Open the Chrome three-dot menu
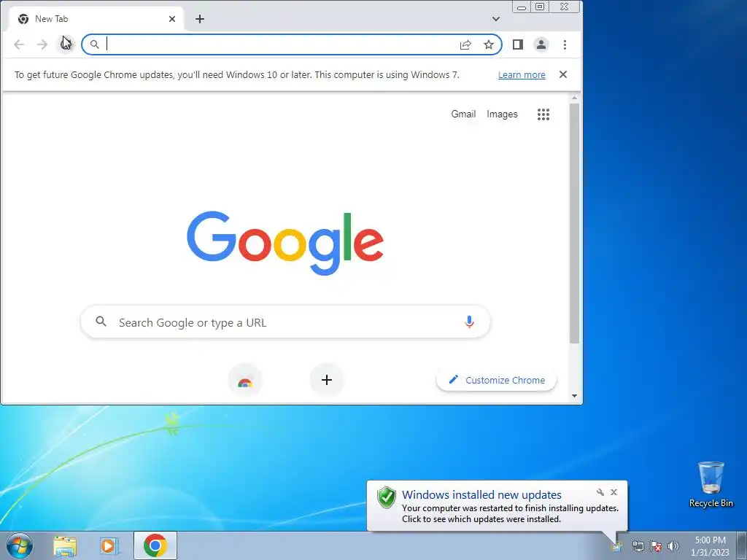This screenshot has height=560, width=747. click(x=565, y=44)
